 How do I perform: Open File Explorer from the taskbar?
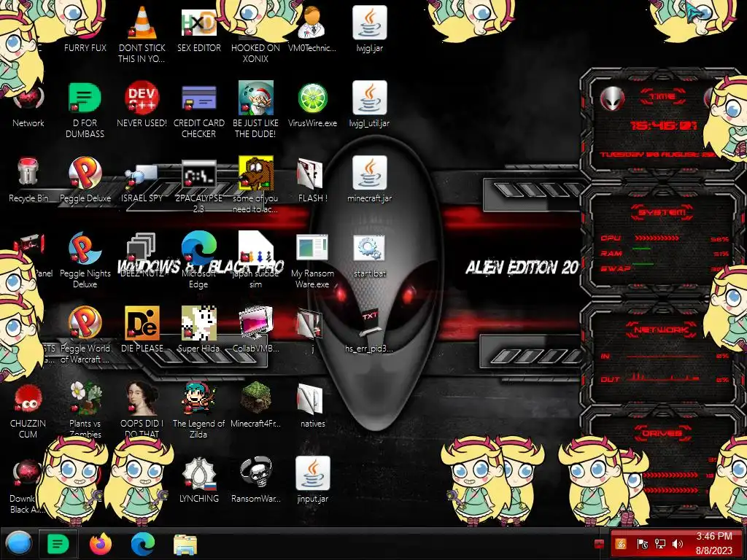(x=185, y=544)
